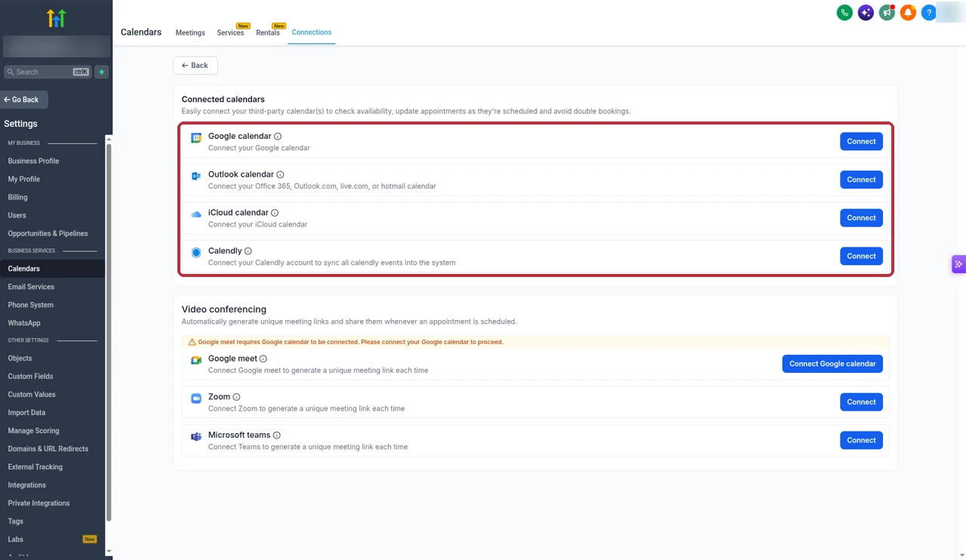Connect the Calendly account
966x560 pixels.
pyautogui.click(x=861, y=256)
